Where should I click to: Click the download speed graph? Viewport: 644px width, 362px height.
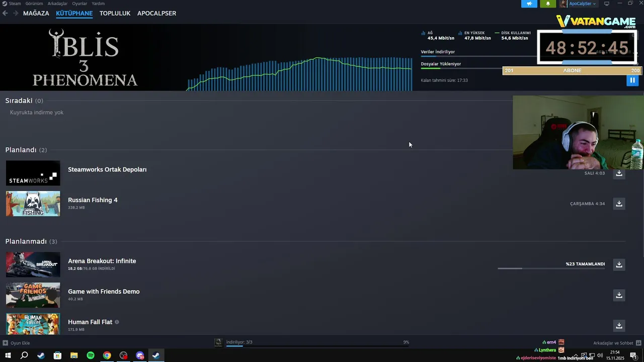tap(299, 73)
